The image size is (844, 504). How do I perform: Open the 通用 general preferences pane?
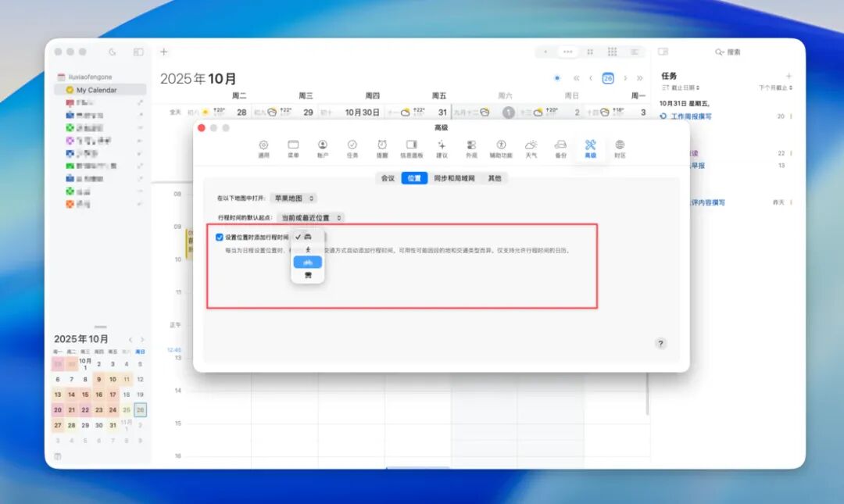[x=263, y=148]
